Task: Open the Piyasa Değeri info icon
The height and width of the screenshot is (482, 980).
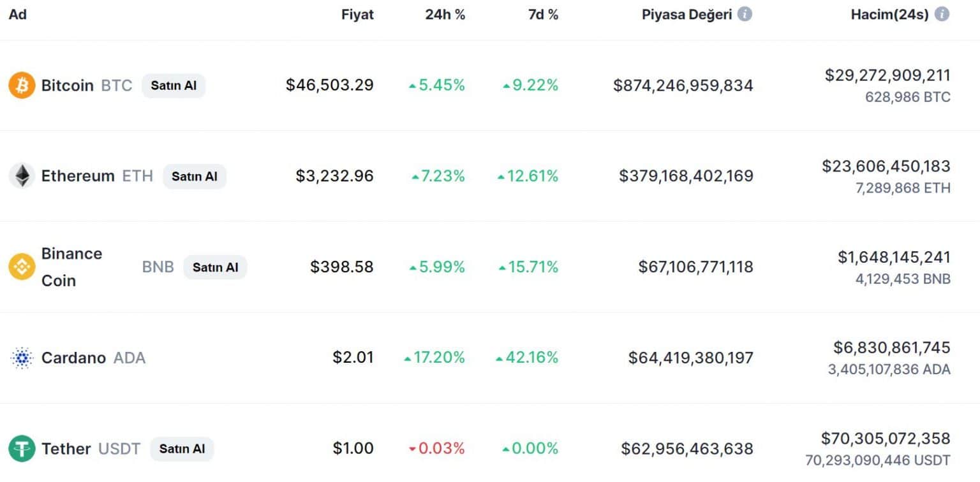Action: [x=745, y=14]
